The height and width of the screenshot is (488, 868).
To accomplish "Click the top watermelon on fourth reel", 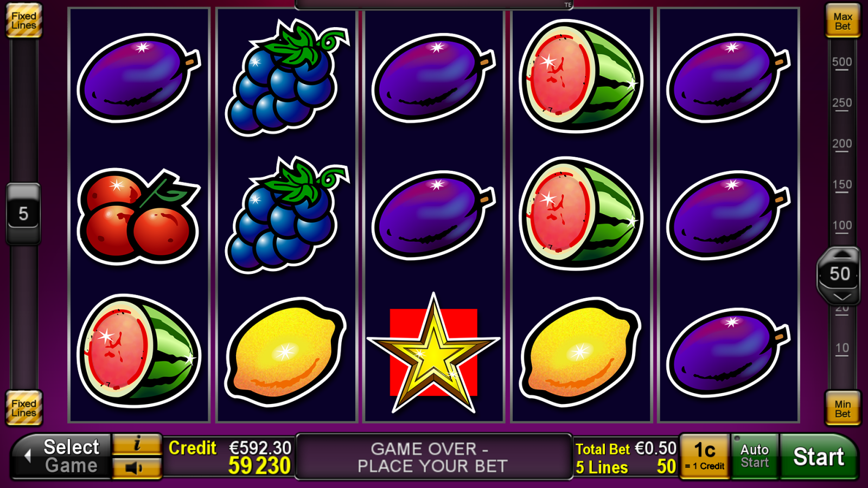I will (581, 76).
